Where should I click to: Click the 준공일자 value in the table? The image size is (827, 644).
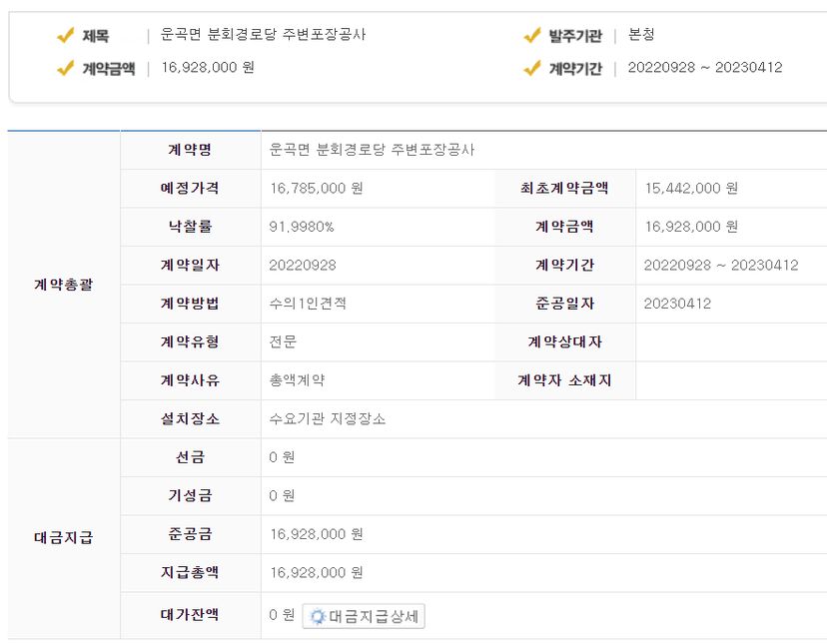pos(677,304)
